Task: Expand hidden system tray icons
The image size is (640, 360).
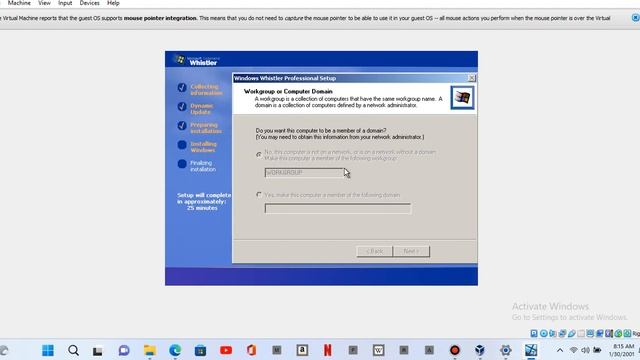Action: point(560,350)
